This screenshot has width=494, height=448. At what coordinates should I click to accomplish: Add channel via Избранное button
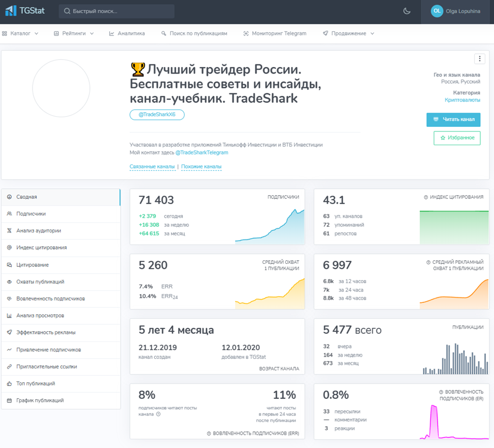coord(457,138)
